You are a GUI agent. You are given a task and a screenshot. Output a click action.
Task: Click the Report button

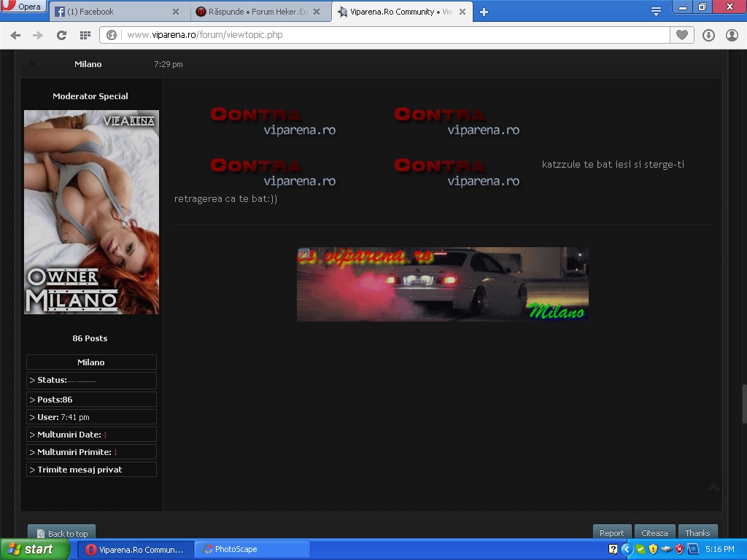(612, 533)
